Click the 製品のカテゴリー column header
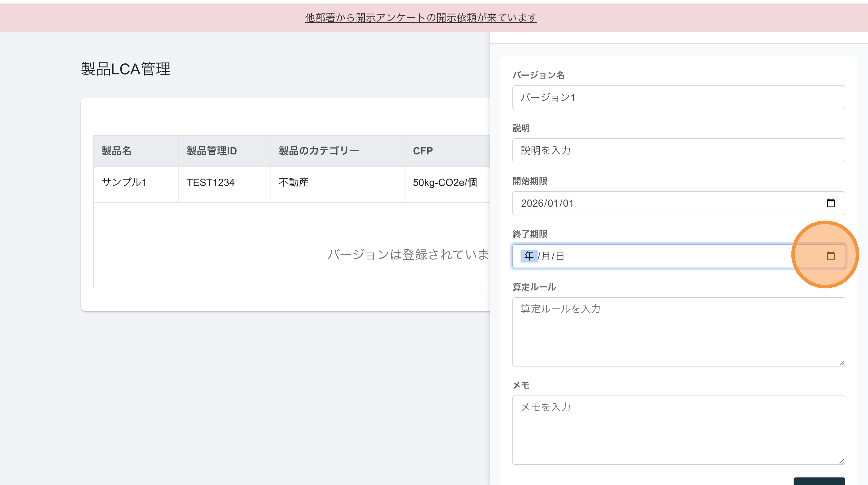Viewport: 868px width, 485px height. (x=319, y=151)
